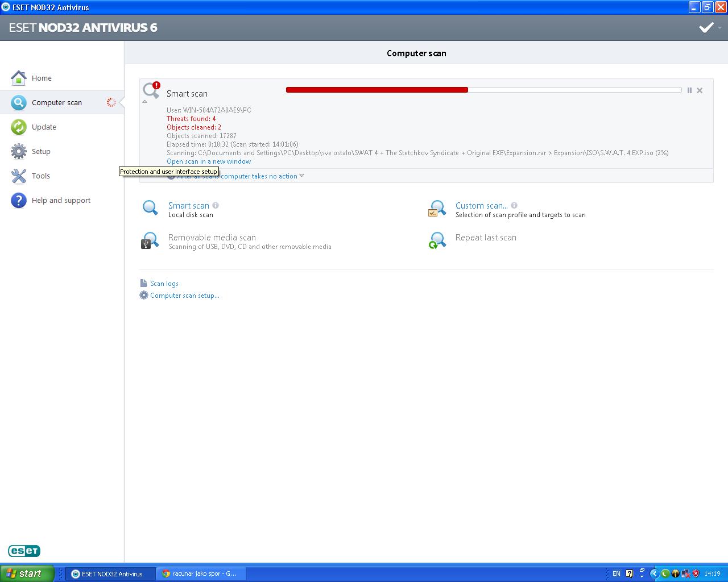This screenshot has width=728, height=582.
Task: Click the Computer scan magnifier icon in the sidebar
Action: [x=19, y=102]
